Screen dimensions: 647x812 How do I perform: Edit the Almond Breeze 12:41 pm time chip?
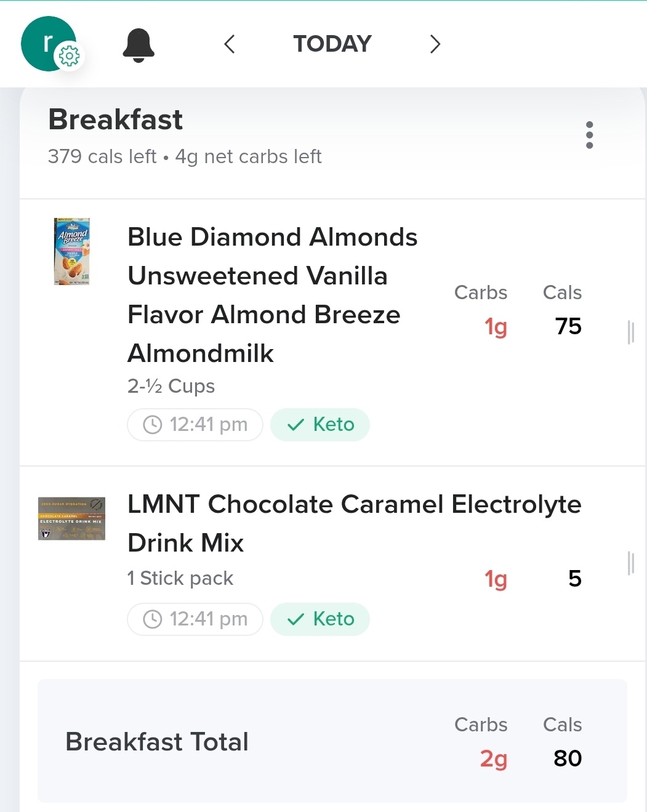click(x=195, y=425)
